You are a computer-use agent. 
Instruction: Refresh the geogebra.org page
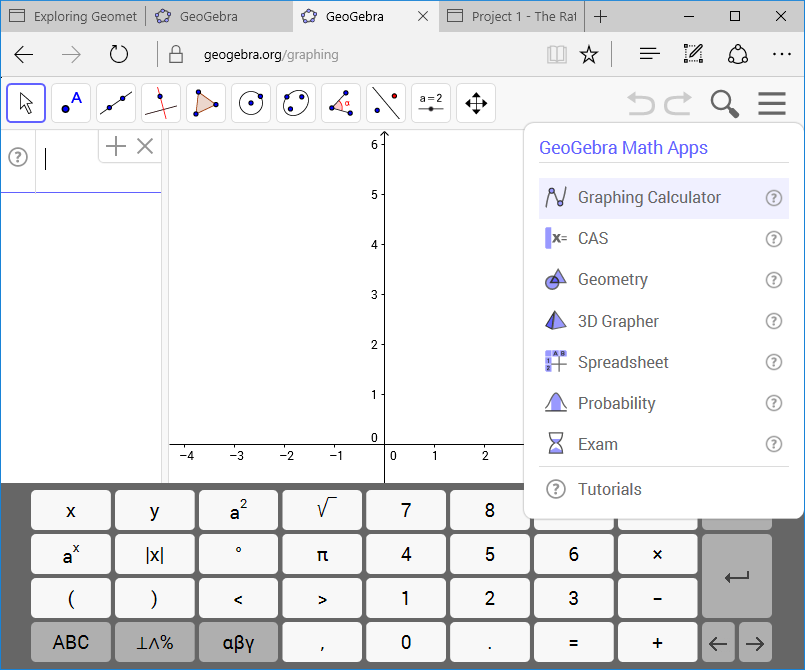coord(119,54)
